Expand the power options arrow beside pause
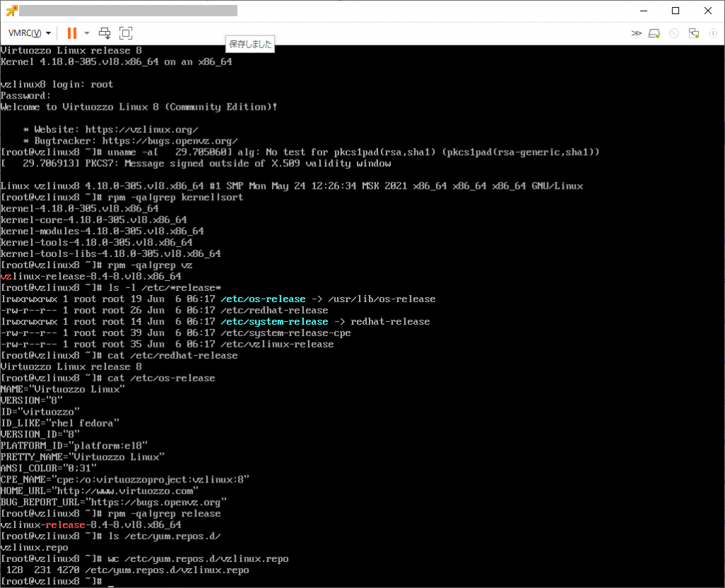The height and width of the screenshot is (588, 725). [x=86, y=33]
